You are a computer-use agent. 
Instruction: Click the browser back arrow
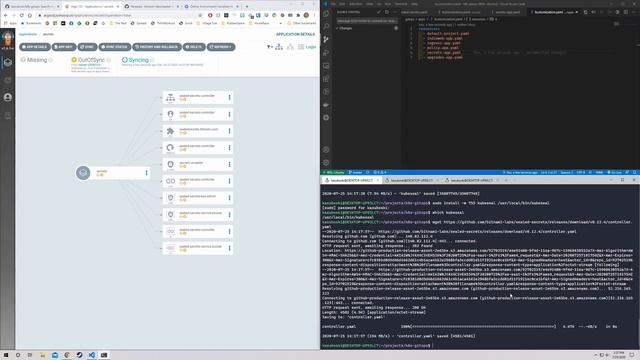(x=6, y=15)
